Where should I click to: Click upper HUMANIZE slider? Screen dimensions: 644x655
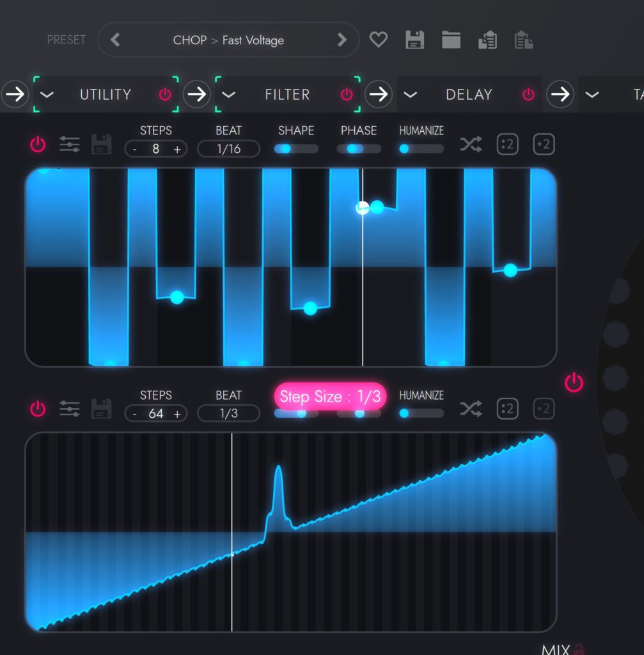coord(421,148)
